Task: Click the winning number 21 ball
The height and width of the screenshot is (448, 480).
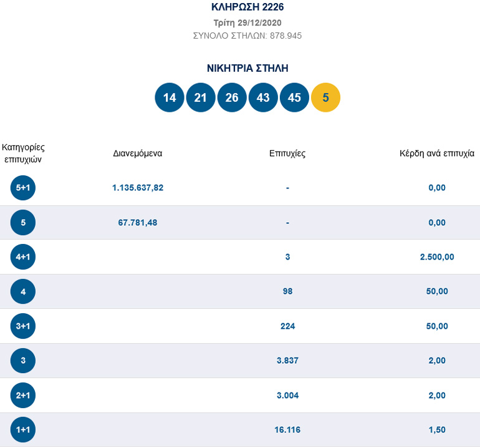Action: pyautogui.click(x=201, y=98)
